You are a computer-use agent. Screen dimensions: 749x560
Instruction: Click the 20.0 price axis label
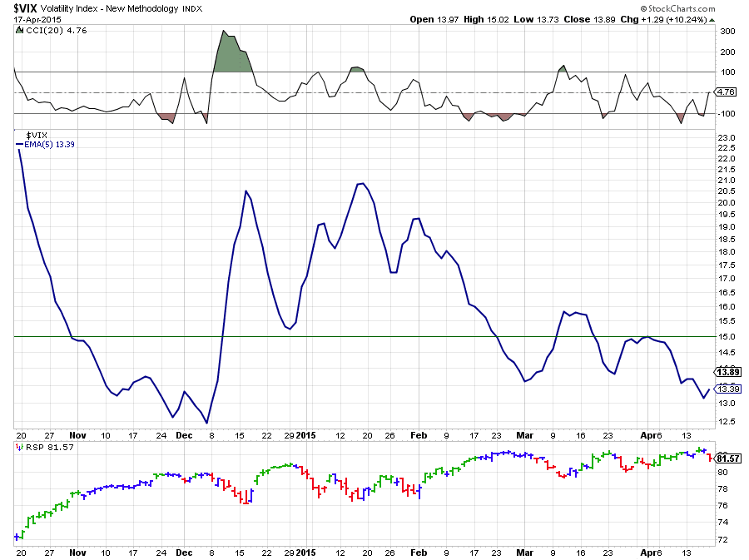click(x=727, y=202)
